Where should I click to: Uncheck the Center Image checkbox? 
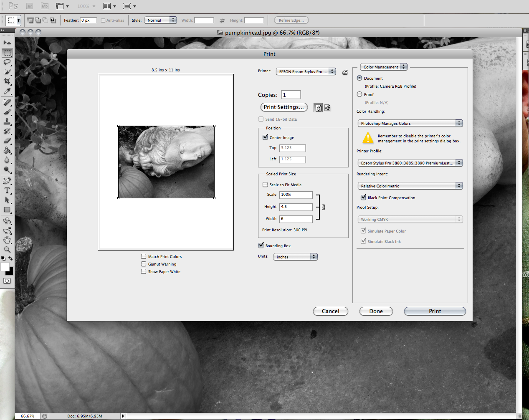pos(265,137)
